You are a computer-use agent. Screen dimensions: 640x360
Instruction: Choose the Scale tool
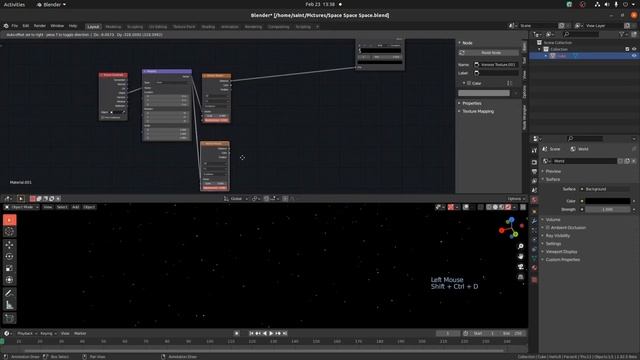[x=9, y=268]
